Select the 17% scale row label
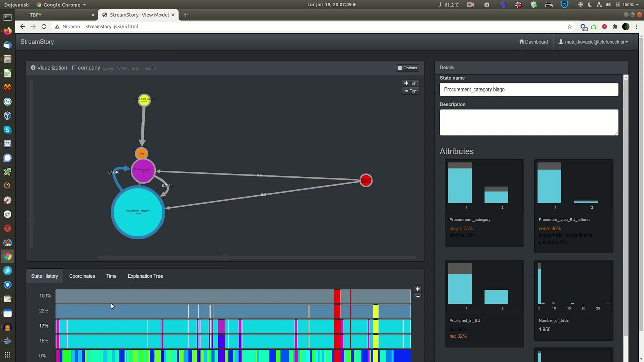 [44, 326]
